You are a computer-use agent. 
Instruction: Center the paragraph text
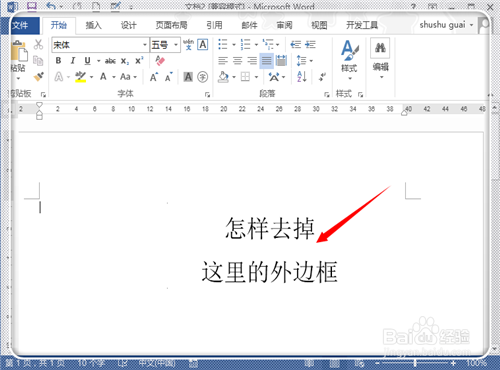coord(237,61)
